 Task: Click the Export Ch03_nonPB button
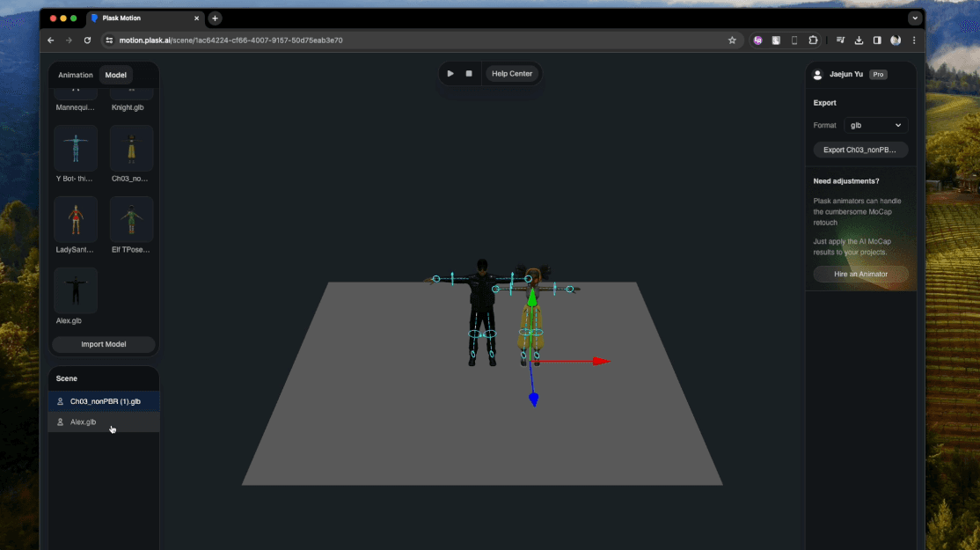(x=859, y=150)
